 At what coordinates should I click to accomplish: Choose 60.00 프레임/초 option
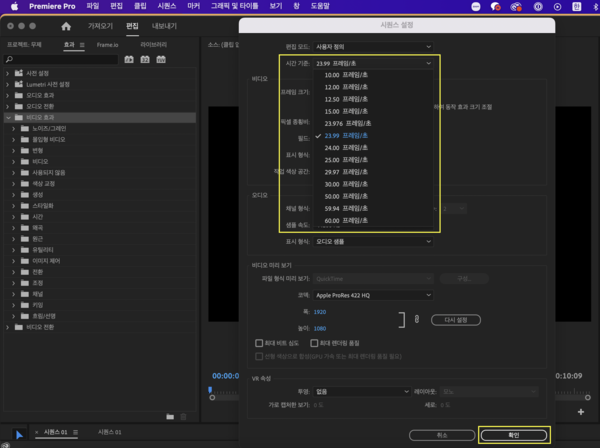pos(346,220)
